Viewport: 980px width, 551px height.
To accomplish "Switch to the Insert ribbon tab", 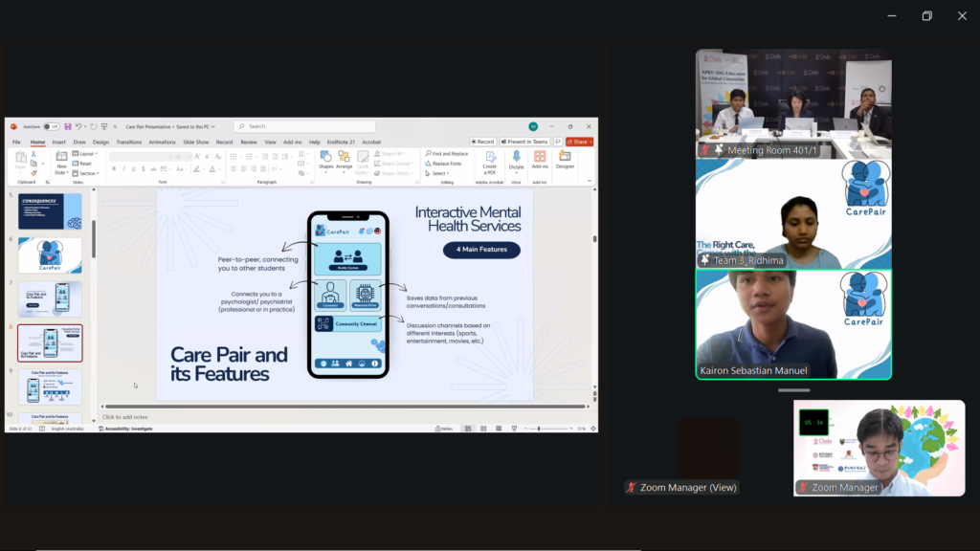I will (x=58, y=142).
